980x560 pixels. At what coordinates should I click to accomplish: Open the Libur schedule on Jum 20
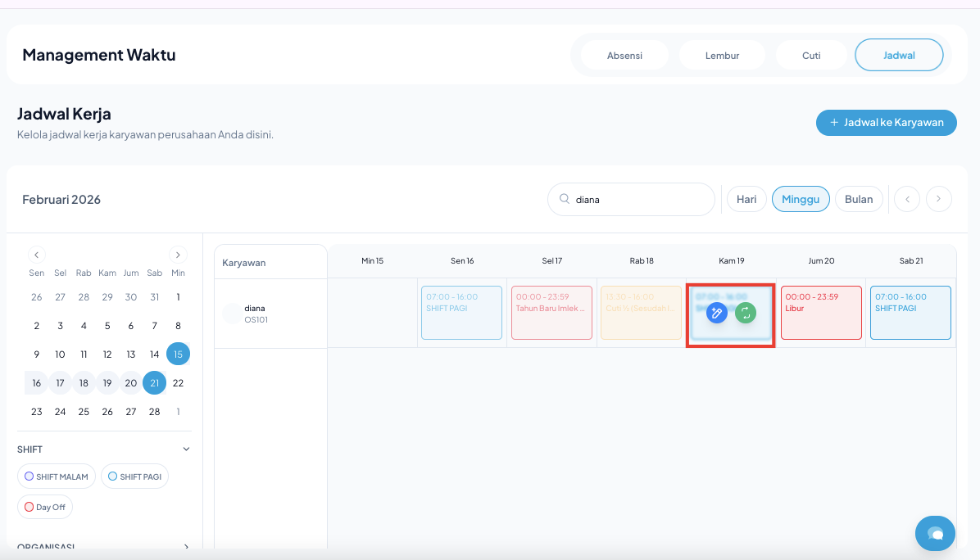pyautogui.click(x=821, y=313)
